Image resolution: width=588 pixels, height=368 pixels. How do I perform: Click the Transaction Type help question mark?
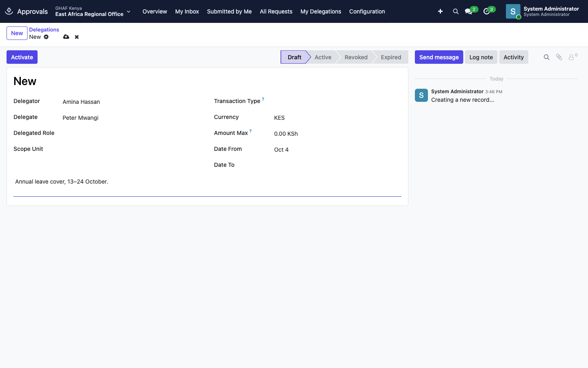(263, 99)
